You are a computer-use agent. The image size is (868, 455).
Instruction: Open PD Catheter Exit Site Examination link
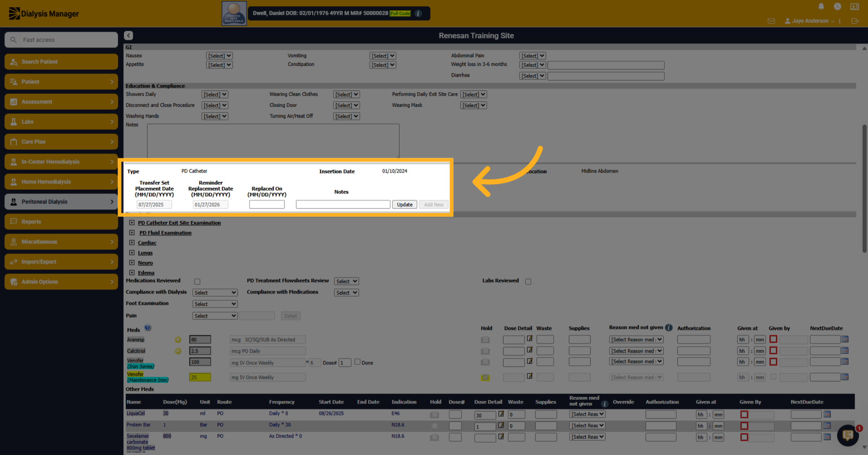[x=179, y=223]
